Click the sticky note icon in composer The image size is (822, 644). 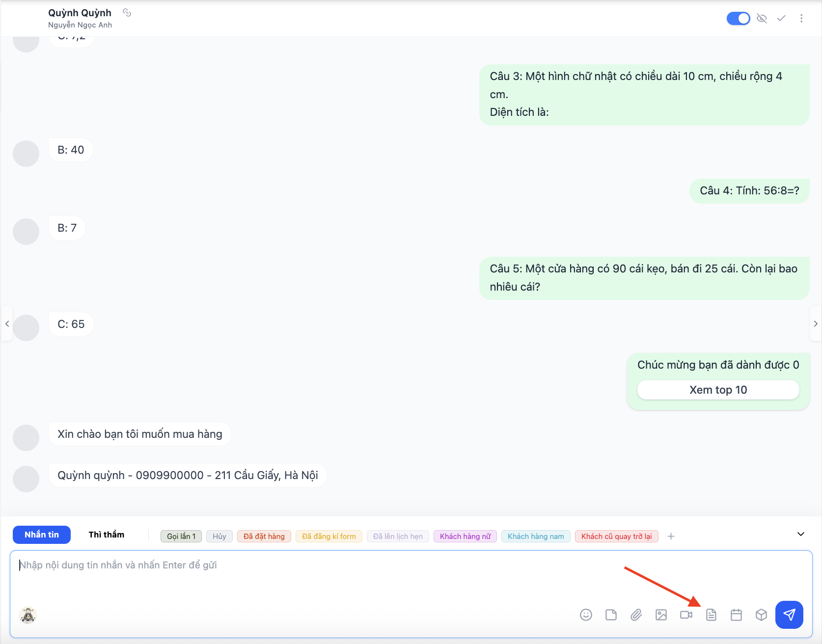611,615
